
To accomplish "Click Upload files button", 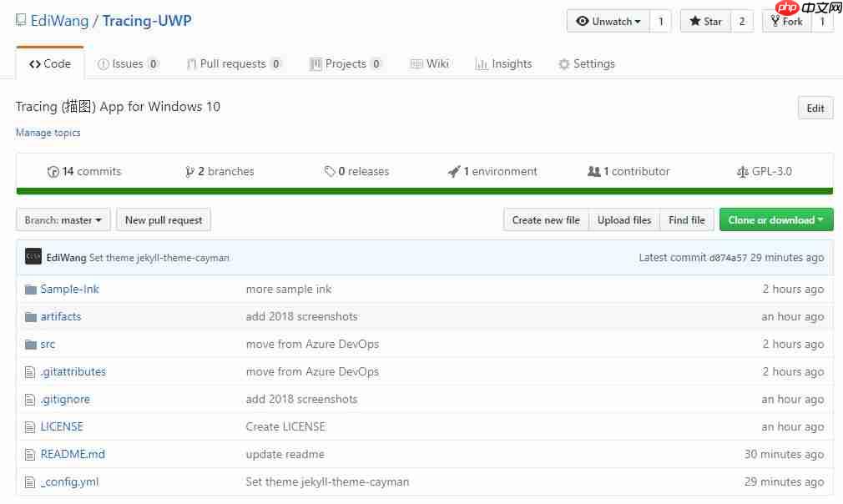I will coord(624,219).
